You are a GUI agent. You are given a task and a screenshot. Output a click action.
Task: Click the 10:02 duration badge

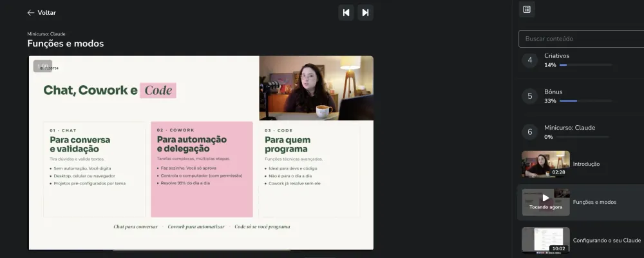[x=558, y=248]
